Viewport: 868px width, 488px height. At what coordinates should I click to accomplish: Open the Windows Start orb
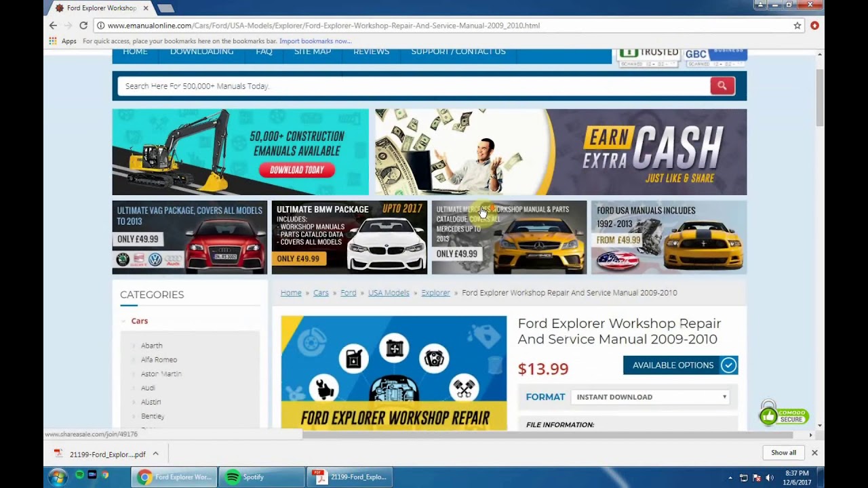(57, 476)
